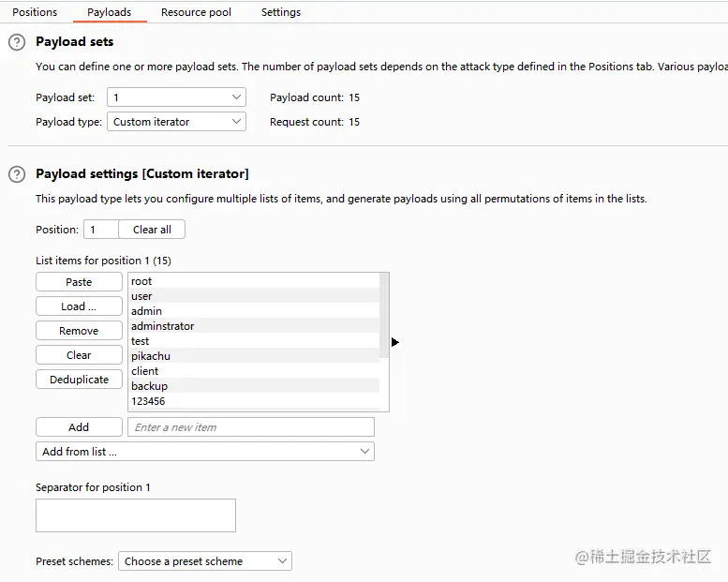Switch to the Positions tab
Viewport: 728px width, 582px height.
point(35,12)
